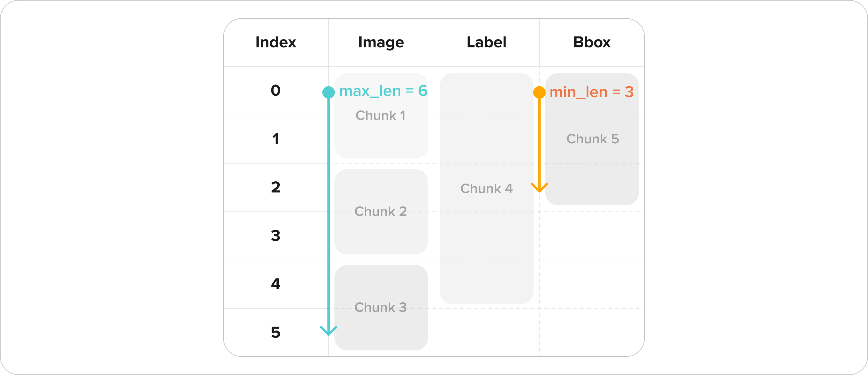Screen dimensions: 868x375
Task: Click the orange downward arrowhead
Action: point(539,187)
